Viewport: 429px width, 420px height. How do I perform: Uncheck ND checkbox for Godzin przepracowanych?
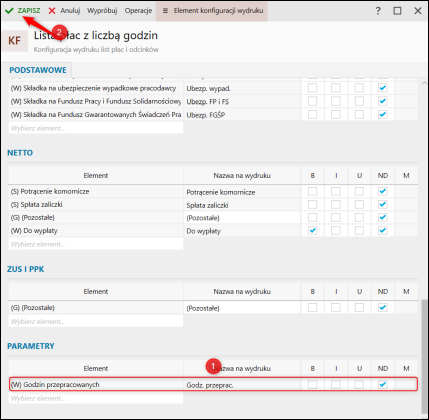click(x=383, y=384)
